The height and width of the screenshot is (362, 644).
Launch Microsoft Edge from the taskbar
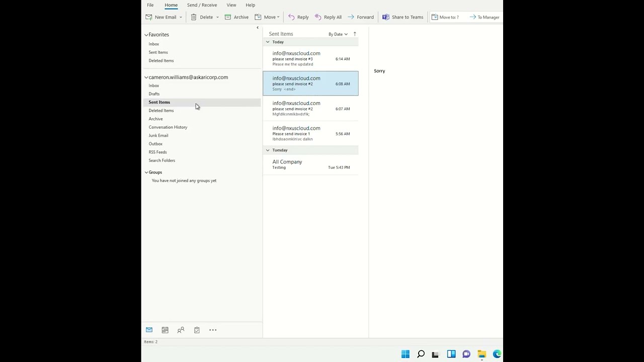click(x=497, y=354)
